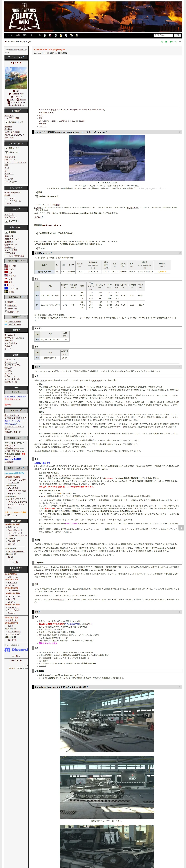Click the Japanese flag for 日本

coord(6,279)
